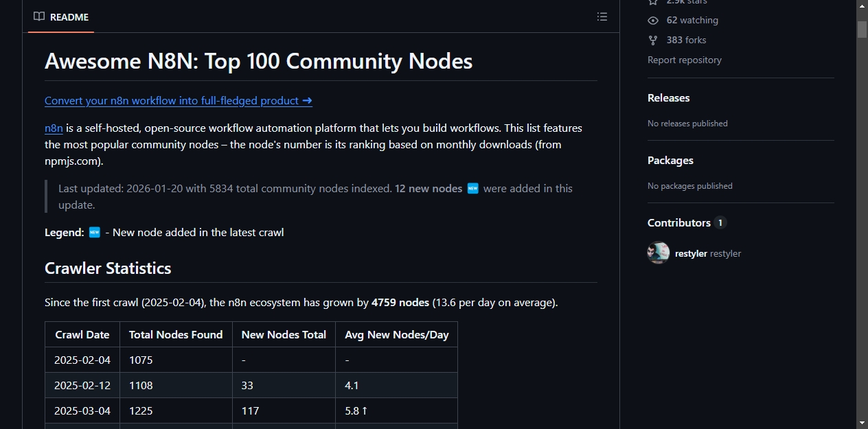Click the page scrollbar up arrow

pyautogui.click(x=862, y=6)
